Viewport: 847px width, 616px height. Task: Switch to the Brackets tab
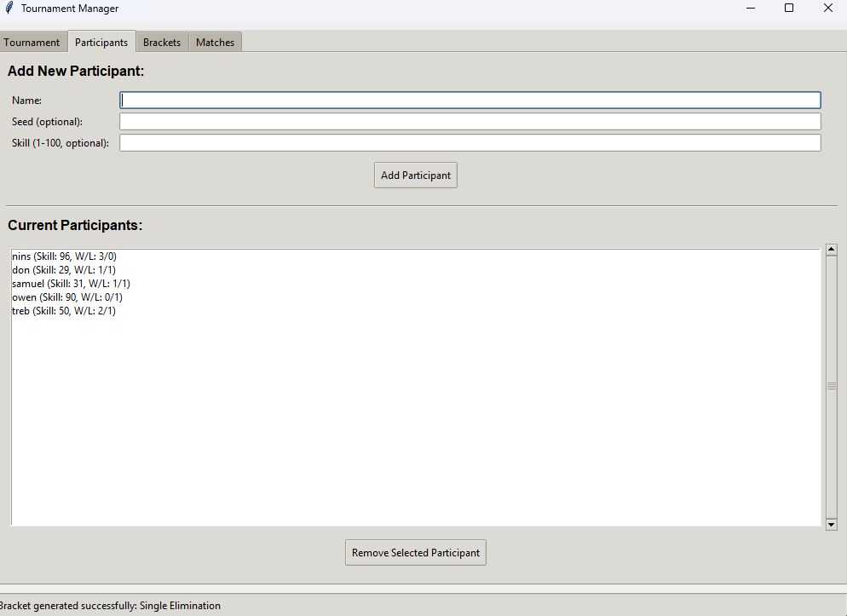coord(161,41)
